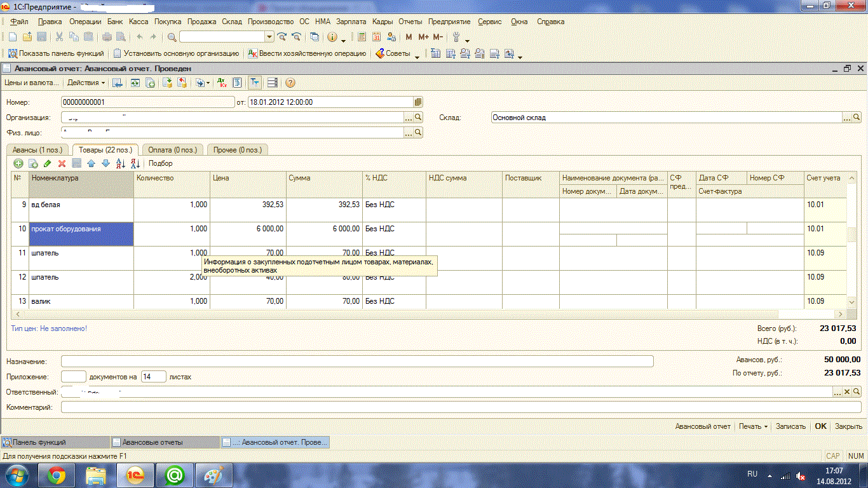This screenshot has height=488, width=868.
Task: Open the calendar icon in main toolbar
Action: tap(377, 37)
